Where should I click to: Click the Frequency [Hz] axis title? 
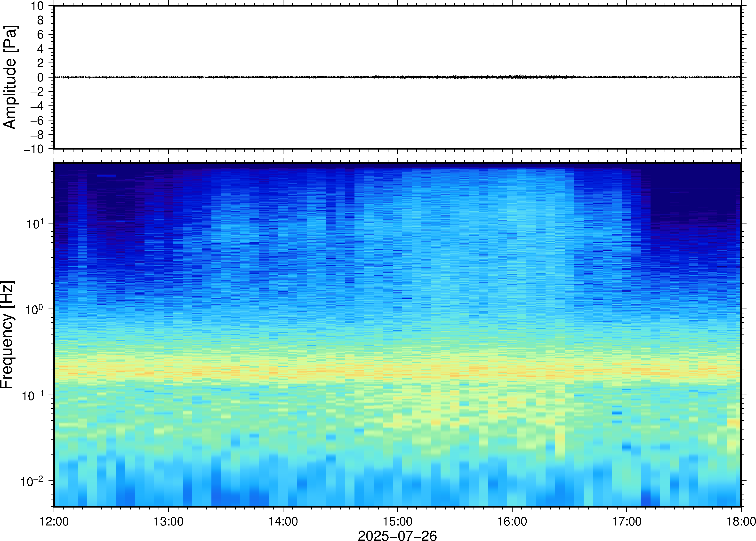7,334
